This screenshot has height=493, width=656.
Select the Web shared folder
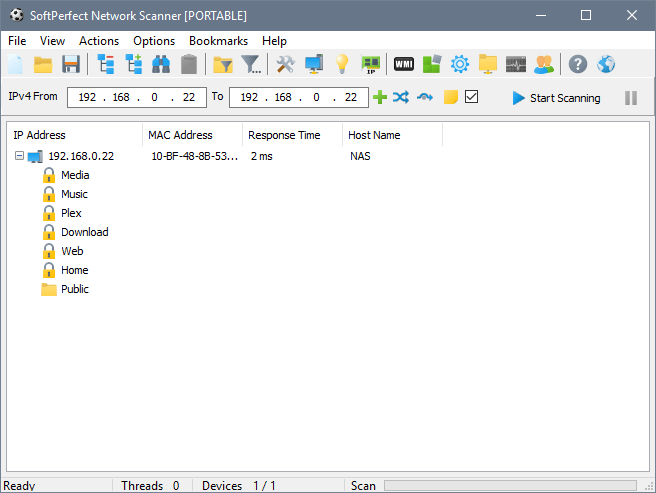[72, 251]
